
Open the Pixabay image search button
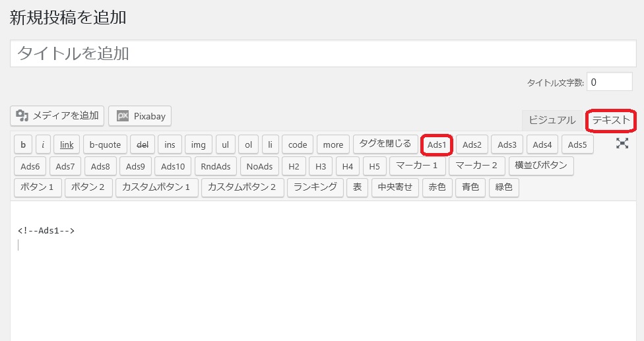coord(140,116)
